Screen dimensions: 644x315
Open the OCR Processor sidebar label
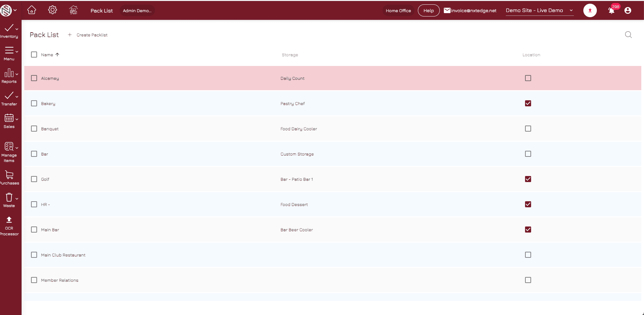[9, 231]
